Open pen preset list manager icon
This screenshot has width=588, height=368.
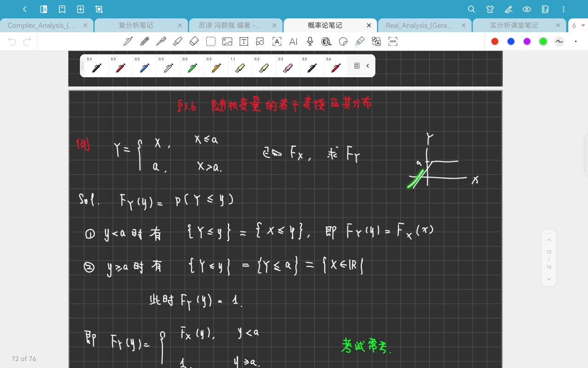tap(357, 66)
